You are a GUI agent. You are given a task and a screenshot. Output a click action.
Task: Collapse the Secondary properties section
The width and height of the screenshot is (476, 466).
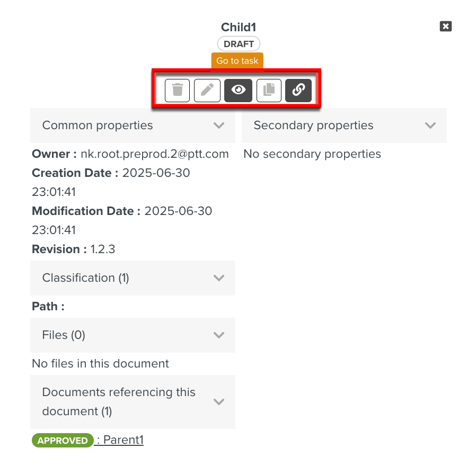tap(430, 126)
